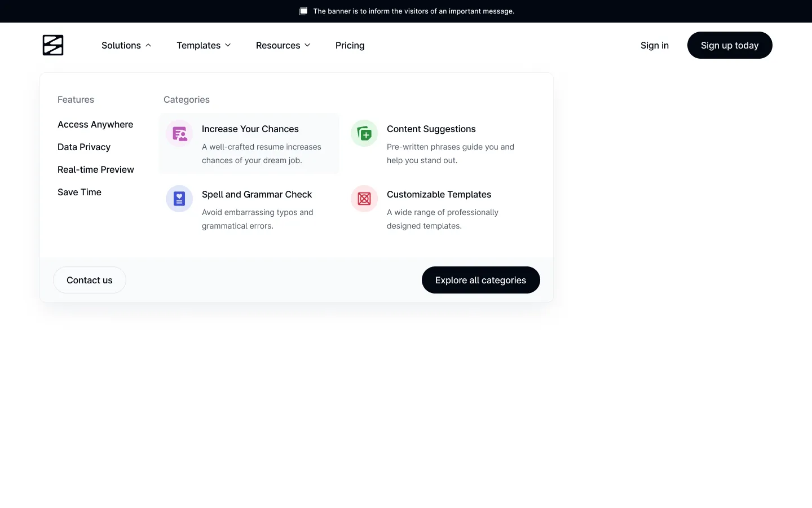Open the Solutions menu label

tap(121, 45)
